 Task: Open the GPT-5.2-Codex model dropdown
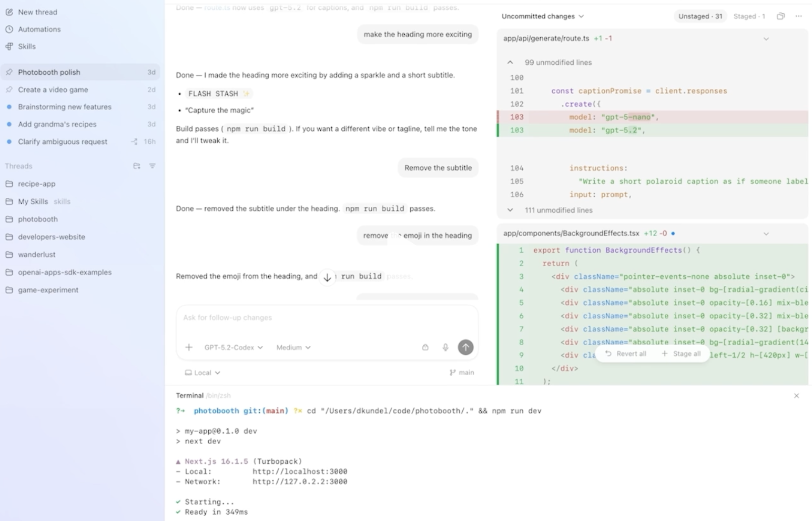click(234, 347)
